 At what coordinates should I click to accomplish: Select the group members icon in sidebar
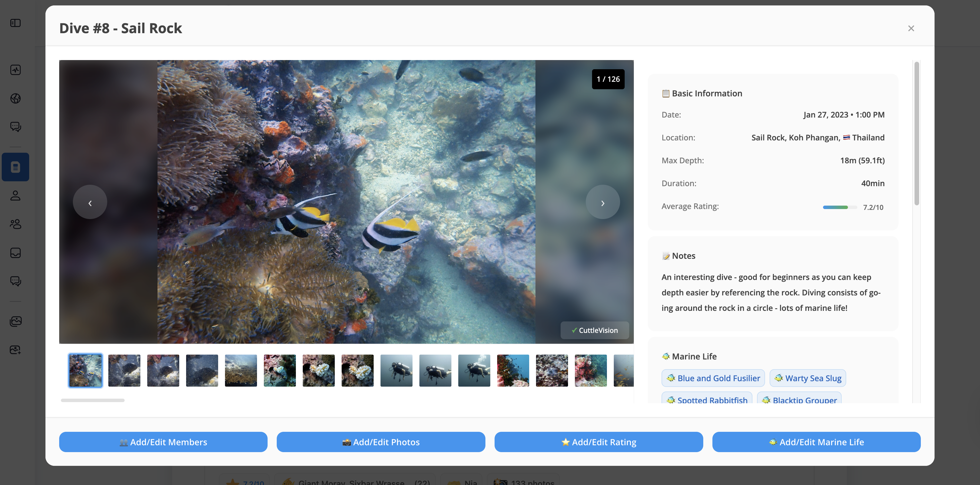point(16,224)
